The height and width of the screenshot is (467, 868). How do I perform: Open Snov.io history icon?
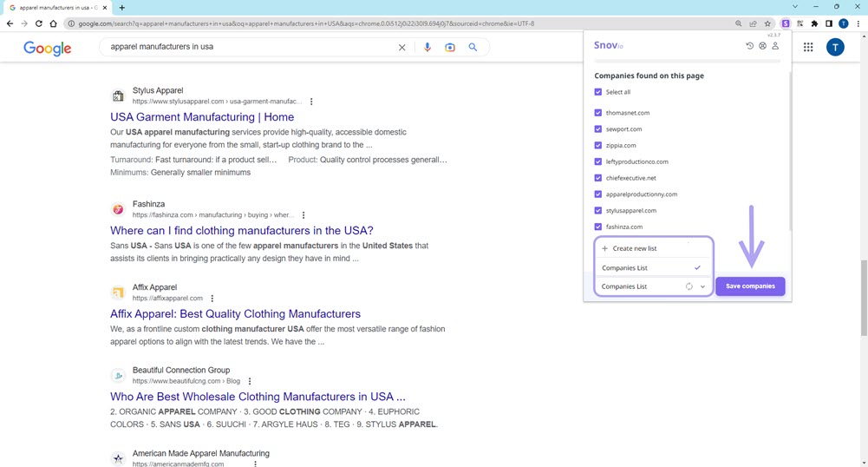pyautogui.click(x=749, y=46)
